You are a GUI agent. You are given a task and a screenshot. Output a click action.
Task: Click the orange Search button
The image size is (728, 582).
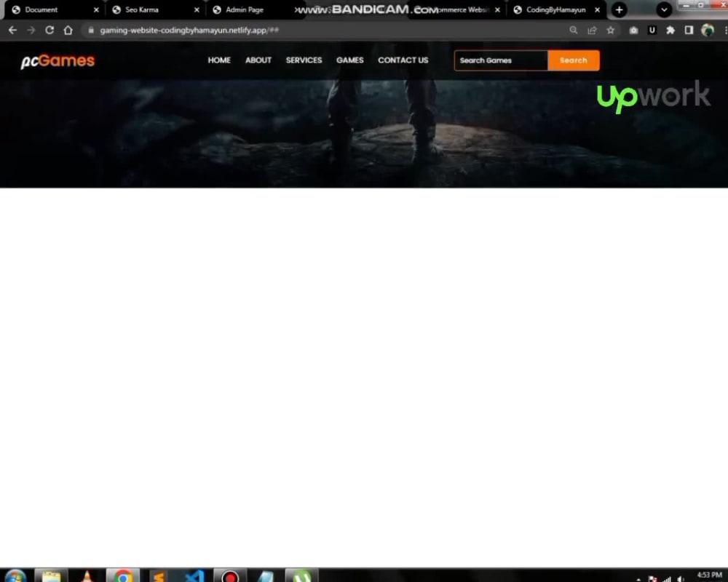[574, 60]
